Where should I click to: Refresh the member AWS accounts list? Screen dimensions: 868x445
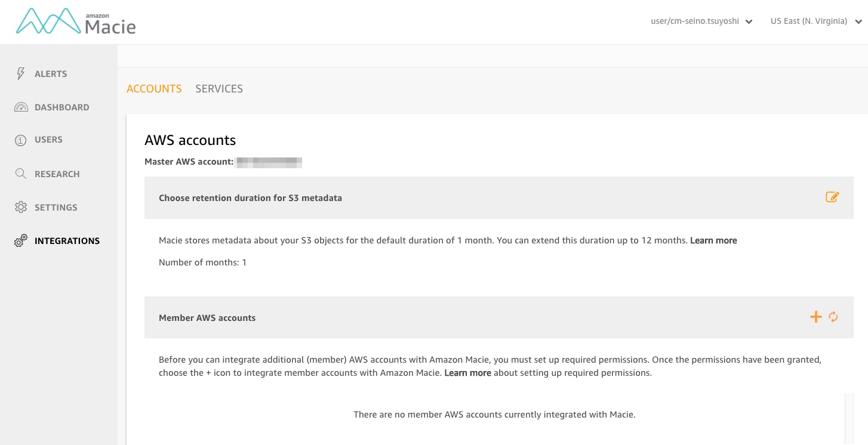833,317
